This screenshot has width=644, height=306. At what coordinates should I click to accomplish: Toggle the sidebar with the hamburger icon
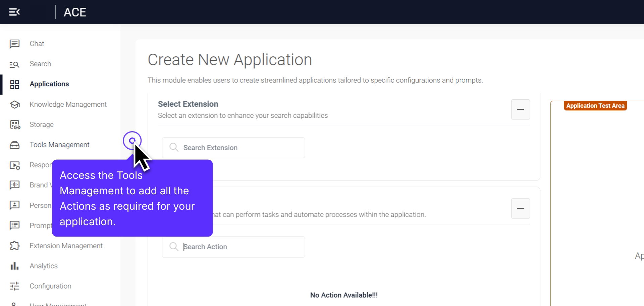(x=14, y=12)
